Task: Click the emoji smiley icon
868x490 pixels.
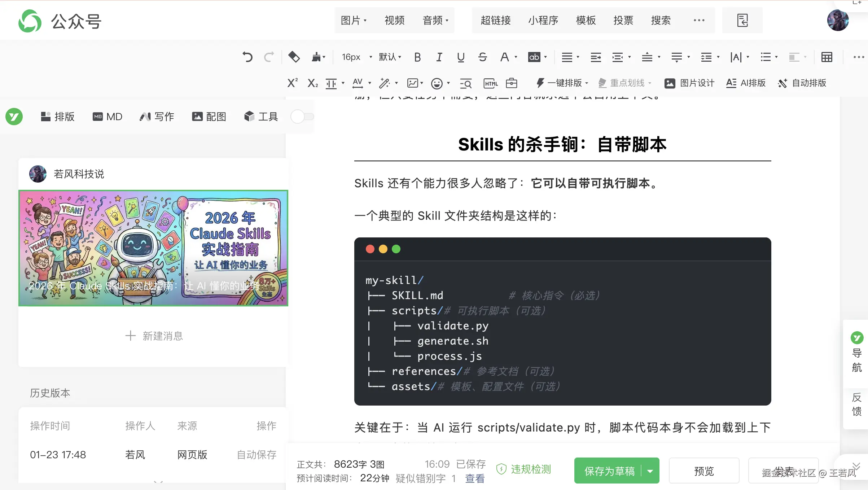Action: coord(437,83)
